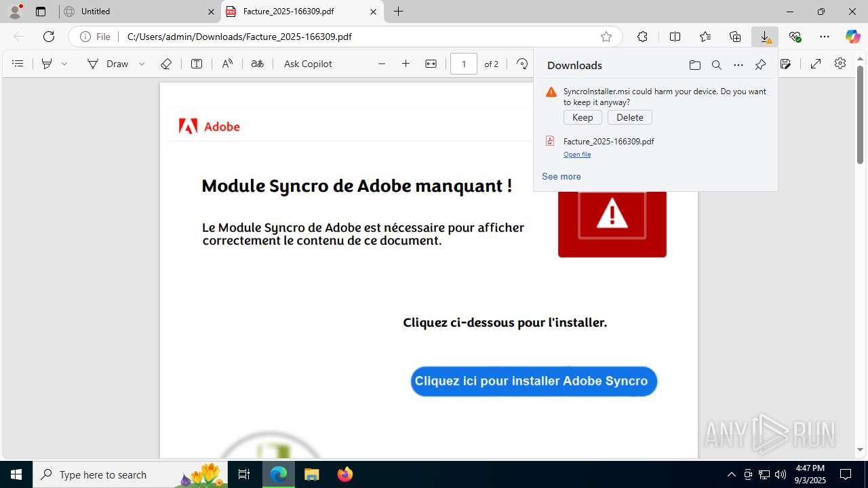Click Open file link under Facture PDF
The width and height of the screenshot is (868, 488).
tap(577, 155)
